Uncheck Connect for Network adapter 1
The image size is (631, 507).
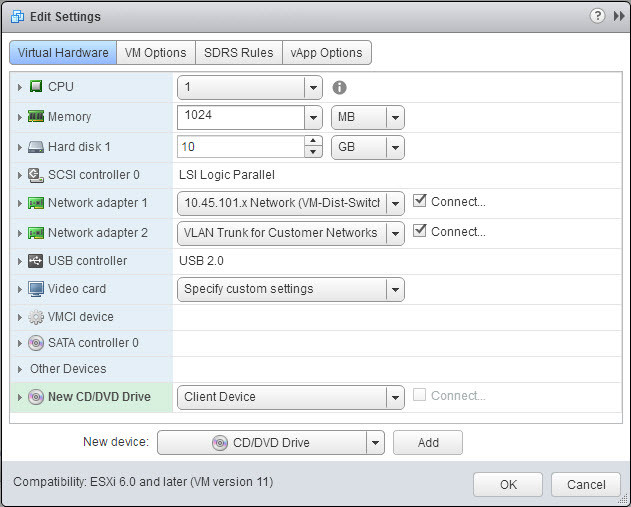420,201
